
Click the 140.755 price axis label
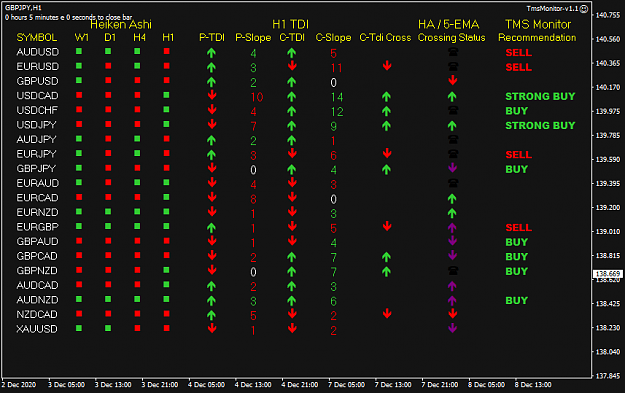pyautogui.click(x=608, y=15)
